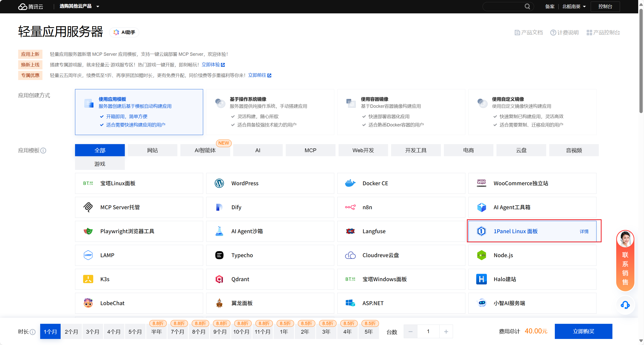Click the 立即购买 button
644x345 pixels.
point(583,331)
